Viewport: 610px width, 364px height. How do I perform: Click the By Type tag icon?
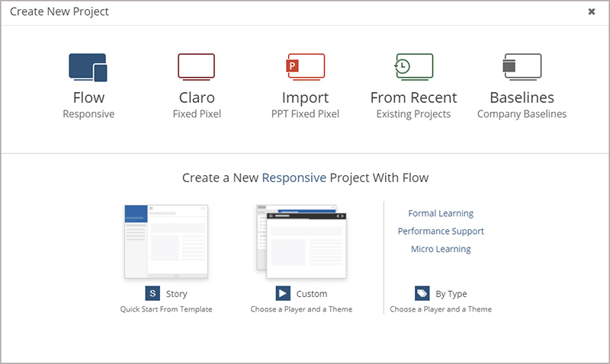click(422, 293)
